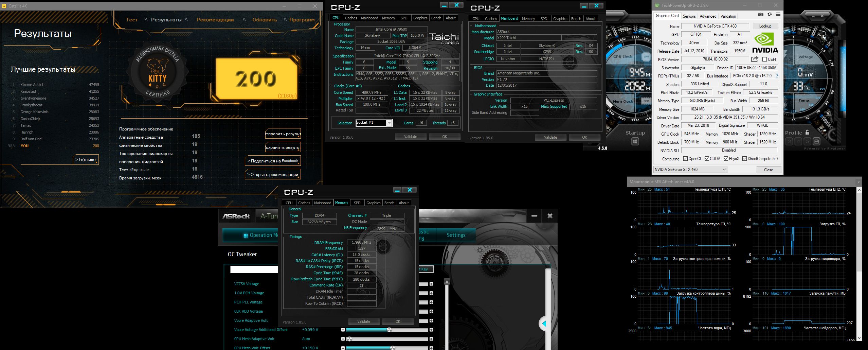Open the Тест tab in Catzilla
Screen dimensions: 868x350
pyautogui.click(x=132, y=20)
